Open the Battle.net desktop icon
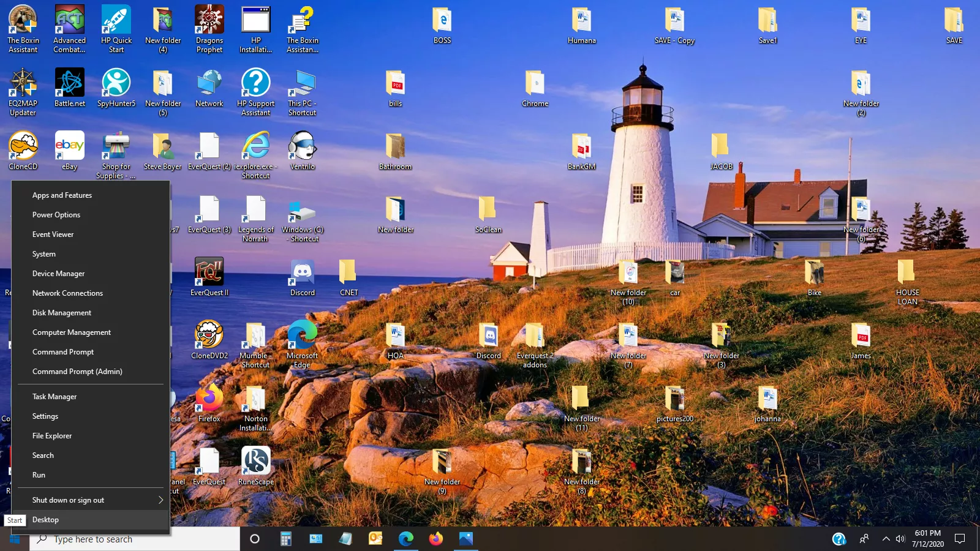Viewport: 980px width, 551px height. coord(70,83)
